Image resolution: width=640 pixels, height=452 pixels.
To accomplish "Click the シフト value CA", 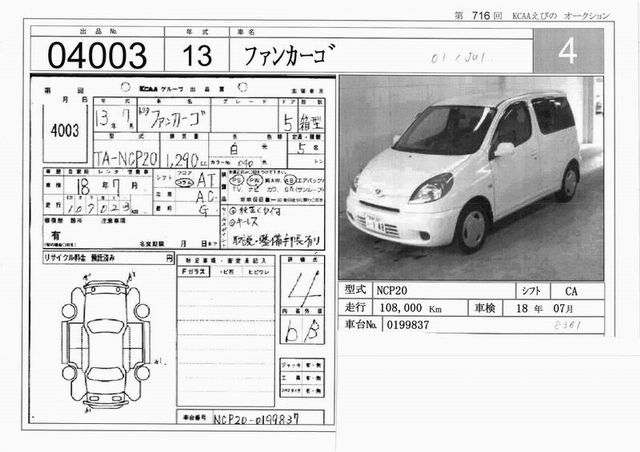I will (x=571, y=291).
